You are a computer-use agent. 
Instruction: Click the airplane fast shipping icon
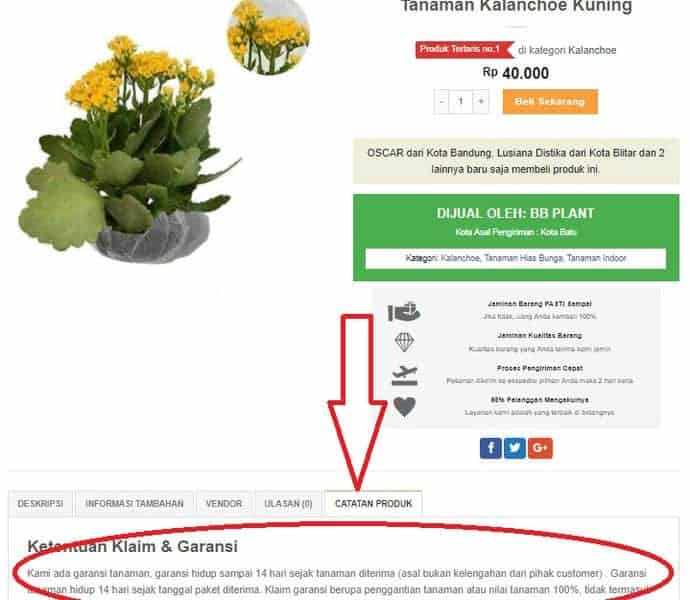(404, 375)
